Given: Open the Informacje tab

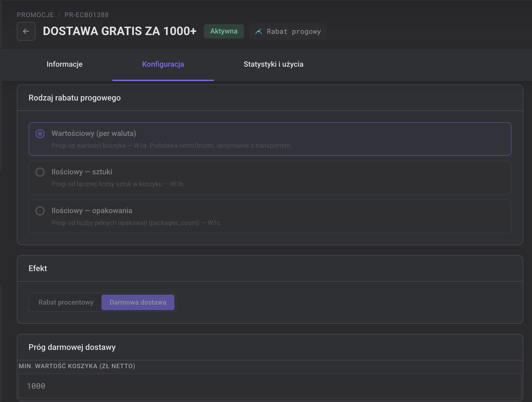Looking at the screenshot, I should (x=65, y=64).
